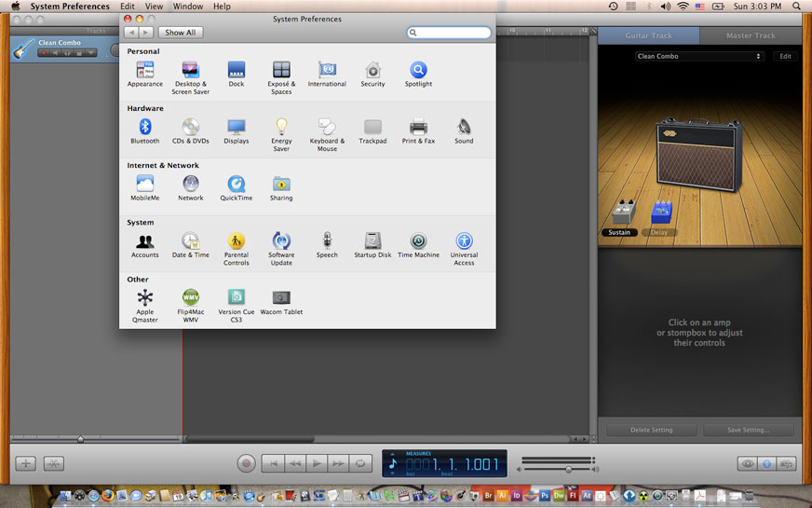
Task: Open the Window menu in menu bar
Action: (188, 7)
